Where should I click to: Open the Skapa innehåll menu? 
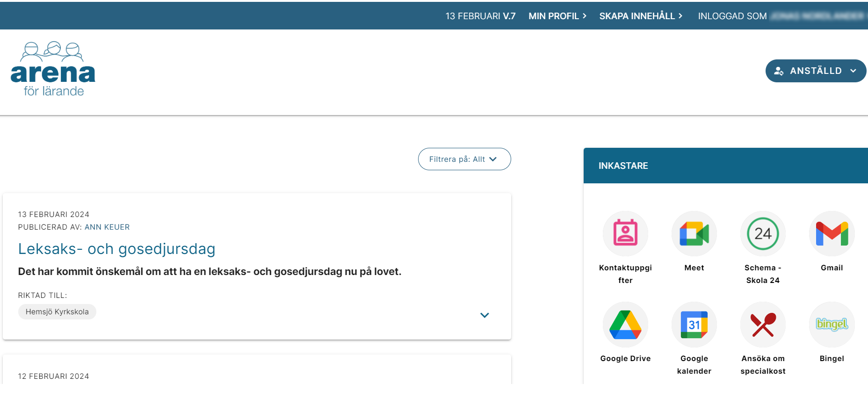pos(641,16)
